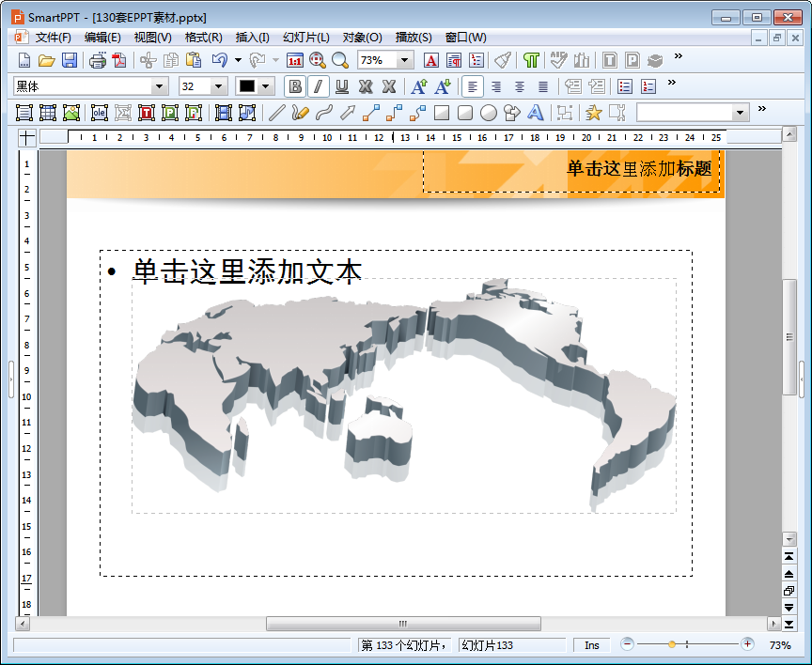The height and width of the screenshot is (665, 812).
Task: Undo the last action
Action: [220, 60]
